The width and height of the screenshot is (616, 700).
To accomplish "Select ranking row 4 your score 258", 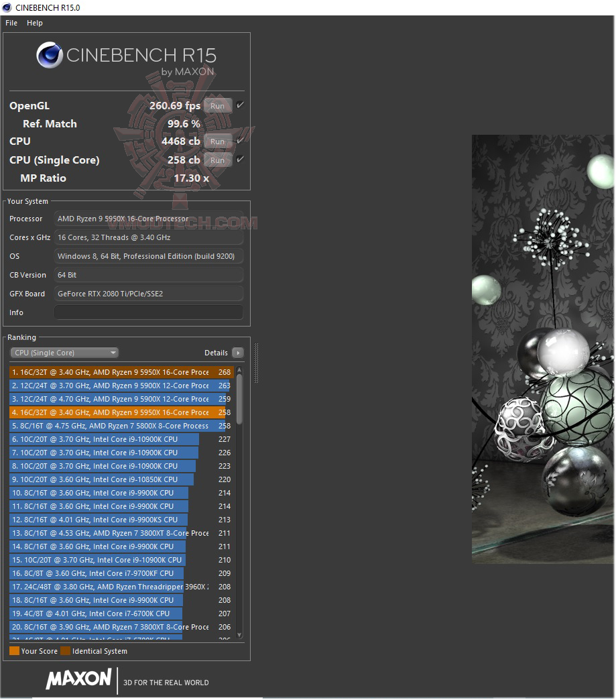I will [x=121, y=412].
